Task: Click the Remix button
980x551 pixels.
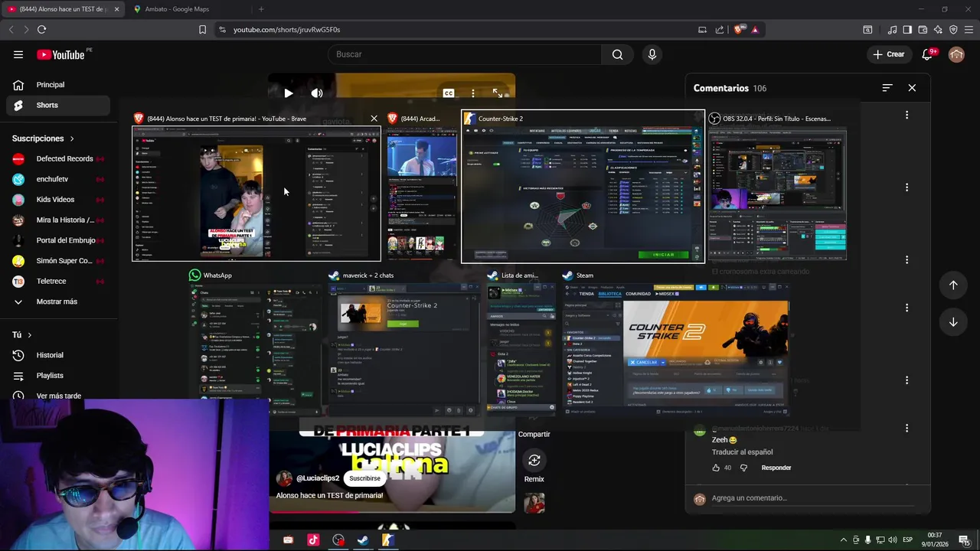Action: [x=534, y=460]
